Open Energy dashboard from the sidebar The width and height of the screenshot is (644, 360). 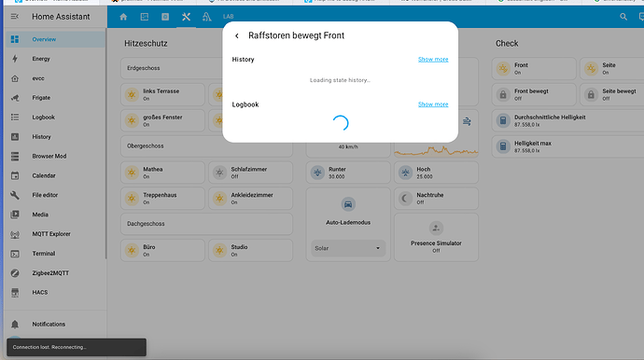click(x=55, y=59)
